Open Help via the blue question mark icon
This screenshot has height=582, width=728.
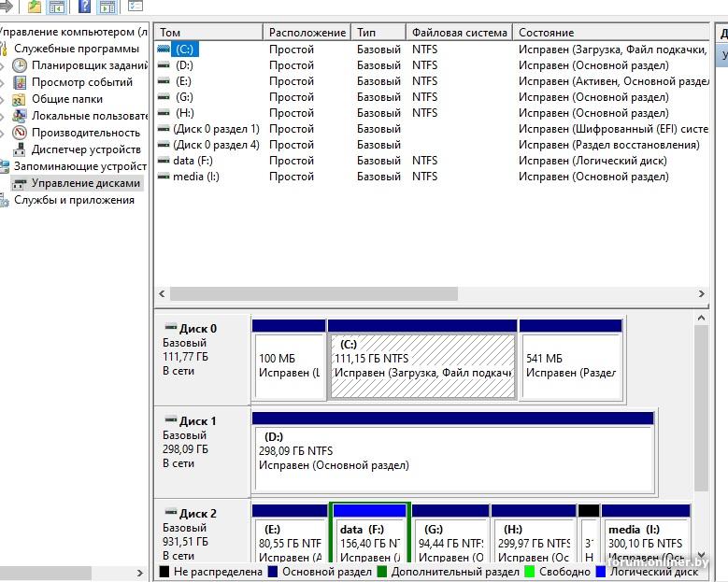(85, 7)
